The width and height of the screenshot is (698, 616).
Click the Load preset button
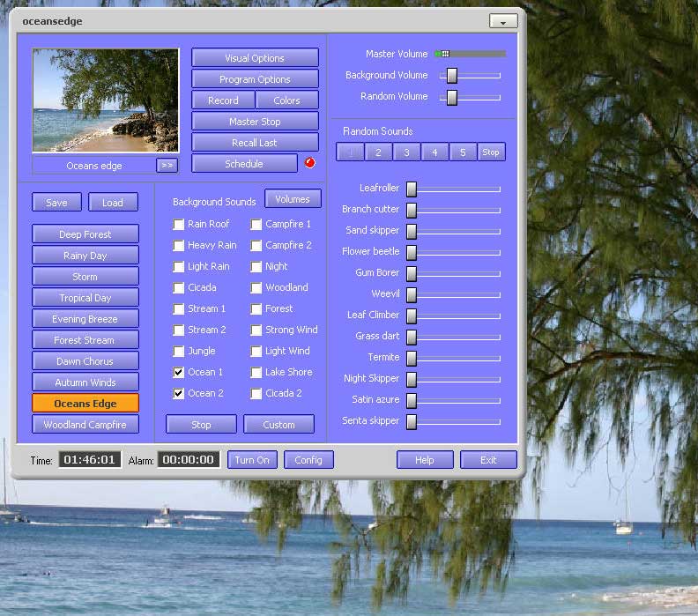coord(113,203)
